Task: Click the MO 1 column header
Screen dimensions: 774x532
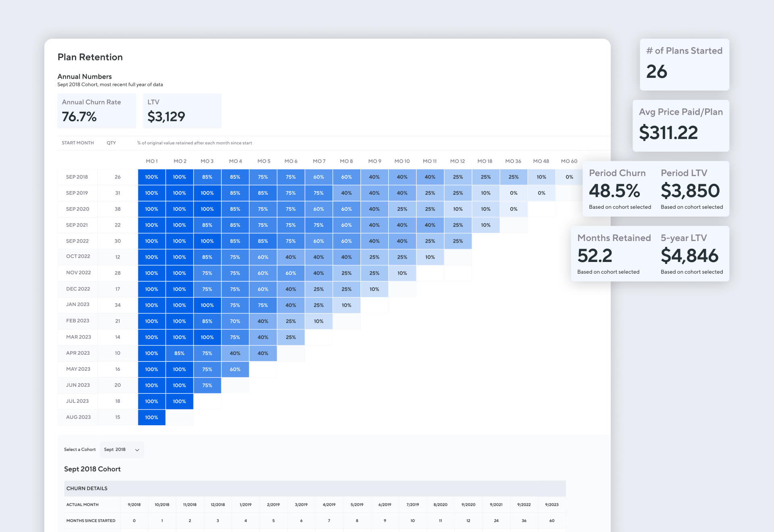Action: [x=152, y=161]
